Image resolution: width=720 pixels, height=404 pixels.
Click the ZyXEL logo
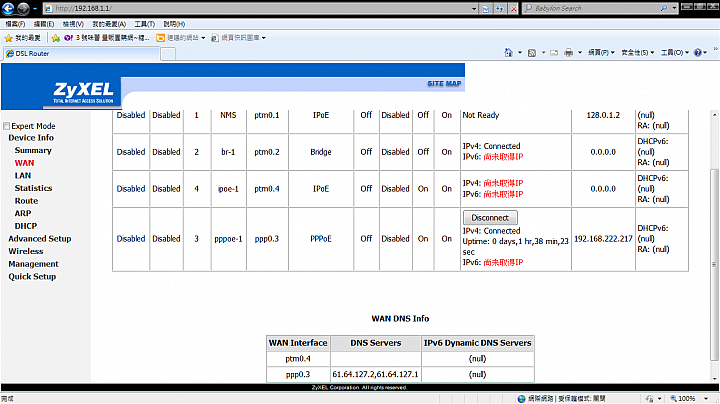pyautogui.click(x=84, y=92)
